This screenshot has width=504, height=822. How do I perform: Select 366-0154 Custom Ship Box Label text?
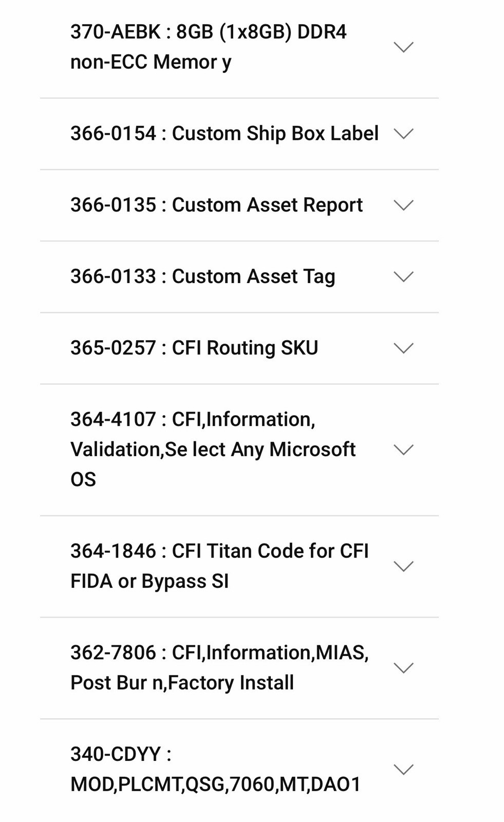point(225,134)
